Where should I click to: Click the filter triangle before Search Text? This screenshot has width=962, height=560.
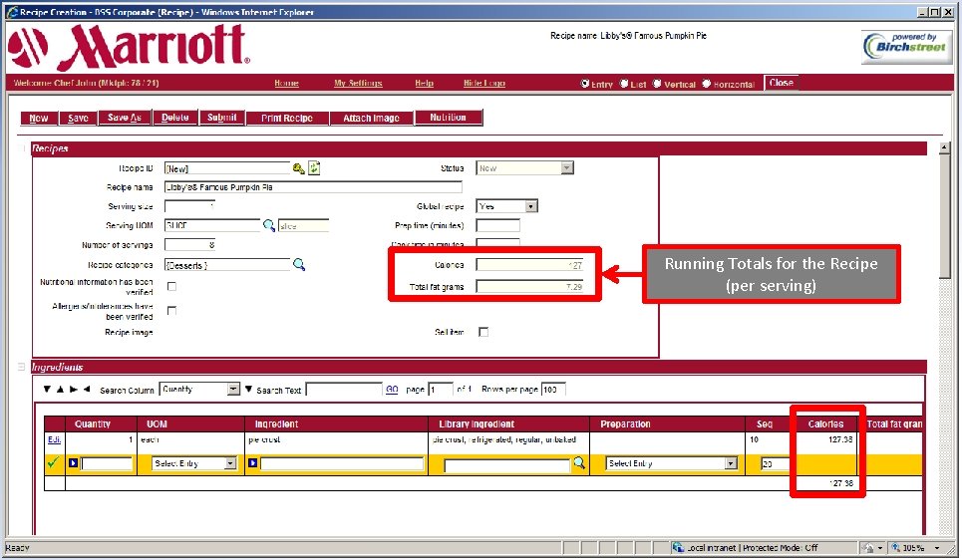point(248,389)
